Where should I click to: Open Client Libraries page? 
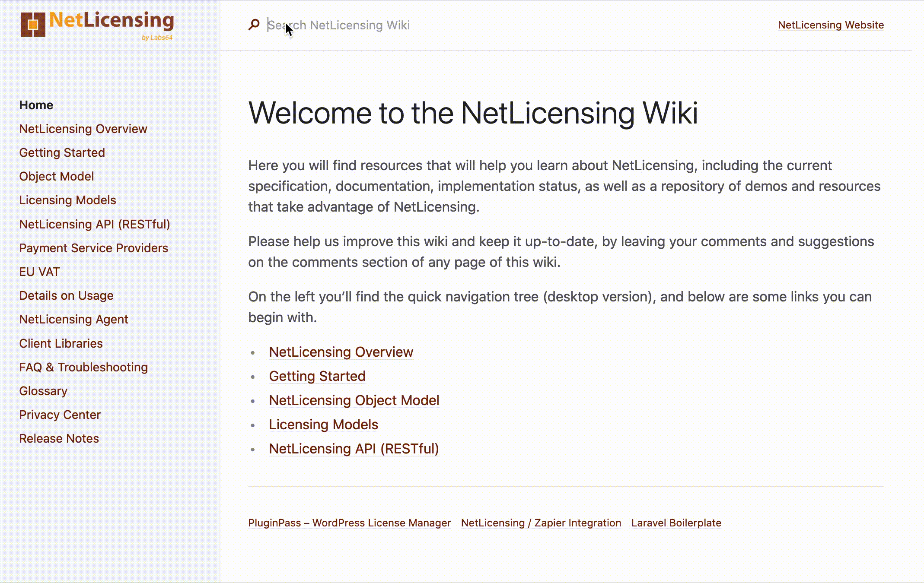click(x=61, y=343)
